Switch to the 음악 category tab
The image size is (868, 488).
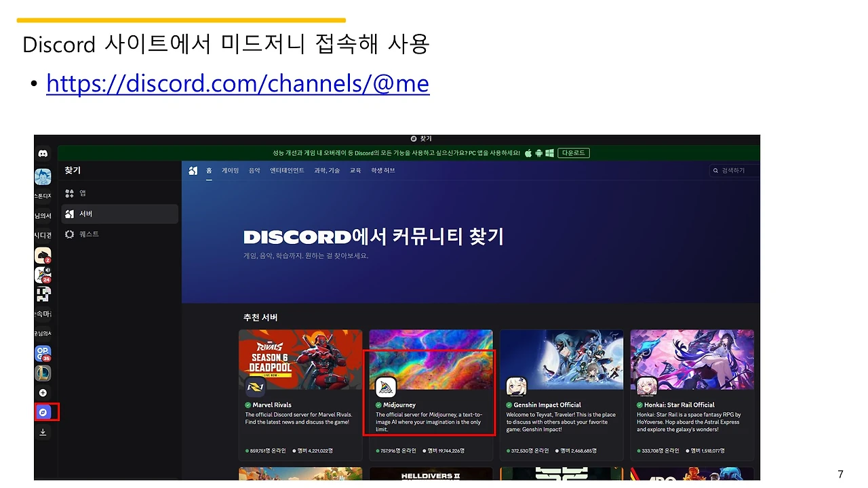pyautogui.click(x=254, y=170)
